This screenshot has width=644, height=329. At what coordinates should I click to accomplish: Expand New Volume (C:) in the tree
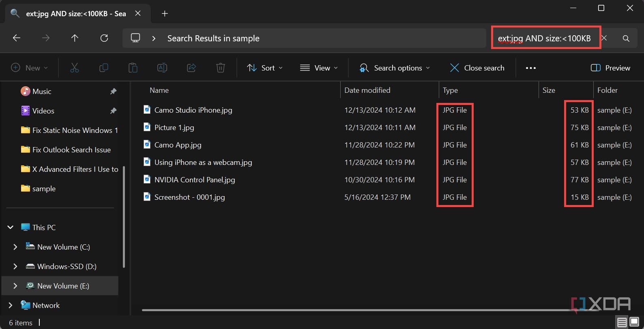[x=15, y=247]
